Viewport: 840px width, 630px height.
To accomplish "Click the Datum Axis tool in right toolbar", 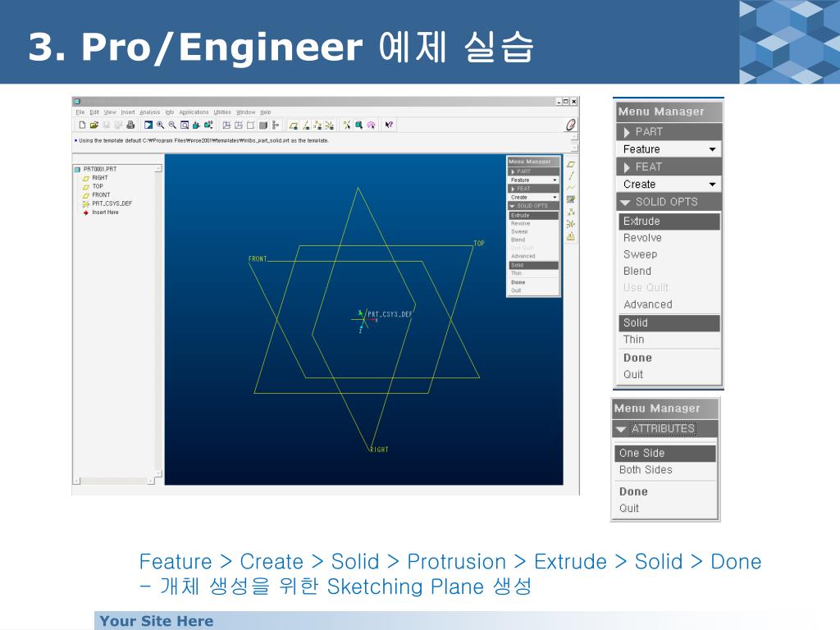I will 571,176.
